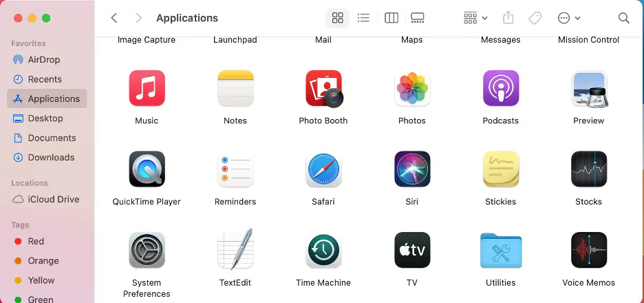Select the Photo Booth app icon
Viewport: 644px width, 303px height.
[324, 88]
